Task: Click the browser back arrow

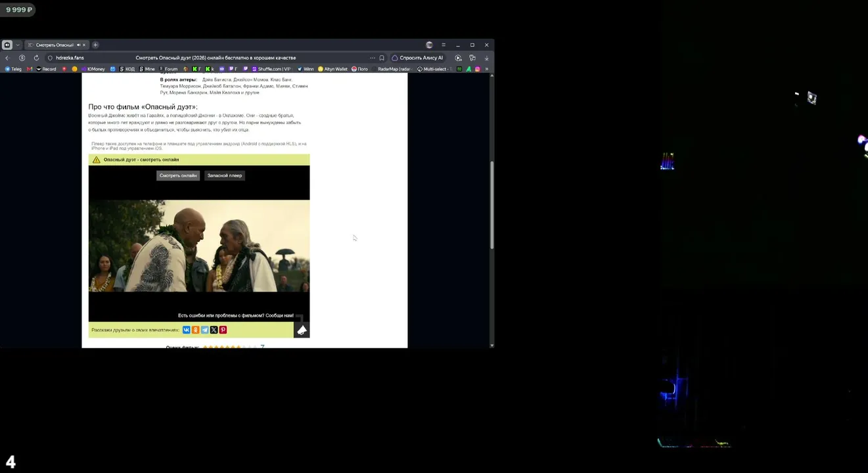Action: [x=7, y=58]
